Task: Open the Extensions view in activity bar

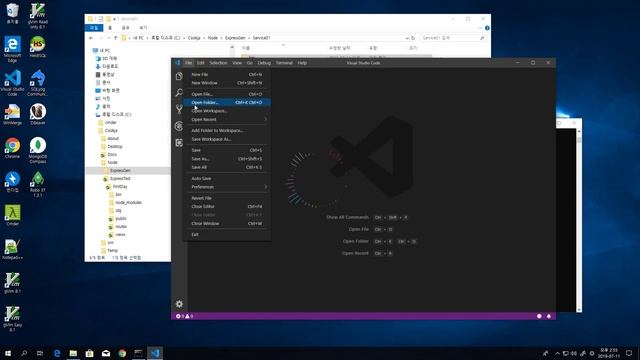Action: tap(179, 142)
